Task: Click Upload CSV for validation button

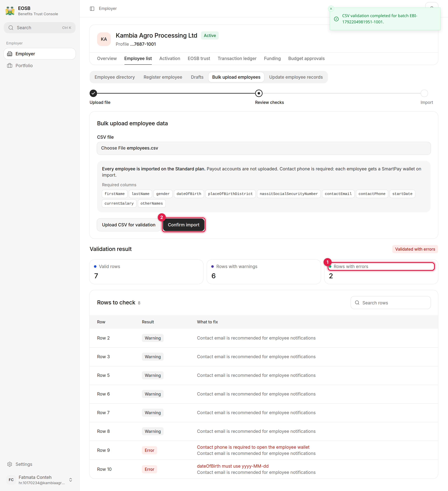Action: [129, 225]
